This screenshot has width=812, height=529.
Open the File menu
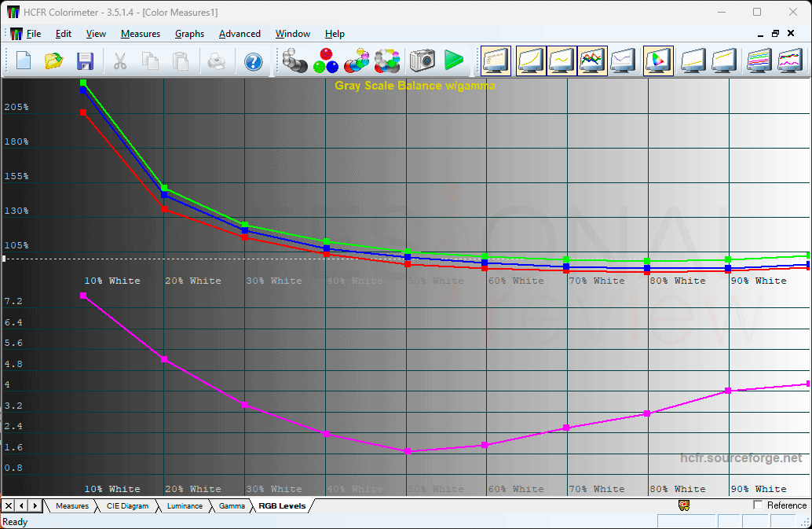(34, 34)
